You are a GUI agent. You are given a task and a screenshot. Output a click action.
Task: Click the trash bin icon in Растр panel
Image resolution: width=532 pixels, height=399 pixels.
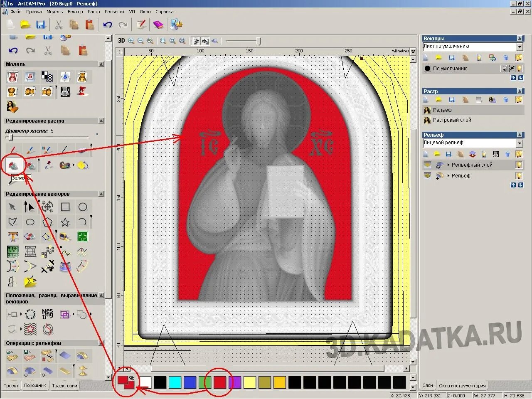coord(505,100)
